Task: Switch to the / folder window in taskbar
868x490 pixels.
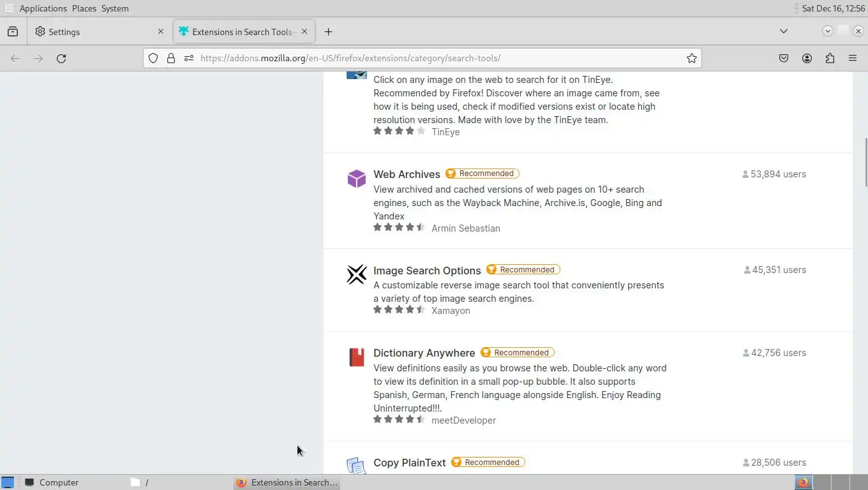Action: point(179,482)
